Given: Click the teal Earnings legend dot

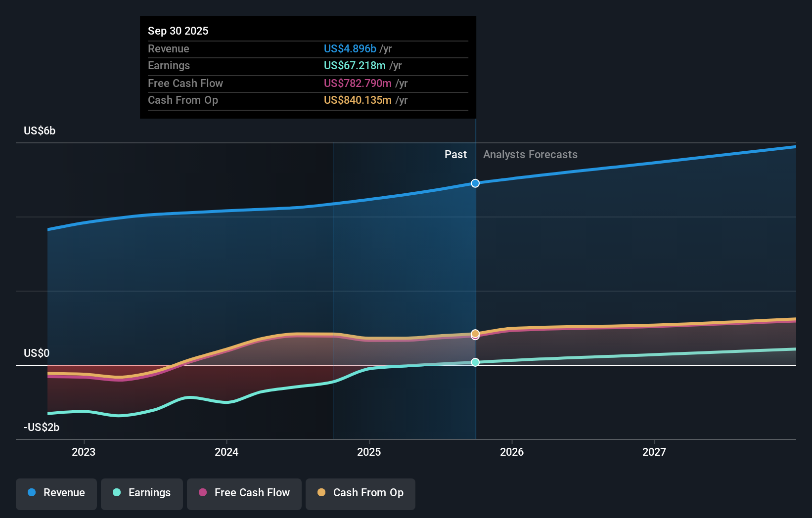Looking at the screenshot, I should tap(116, 493).
